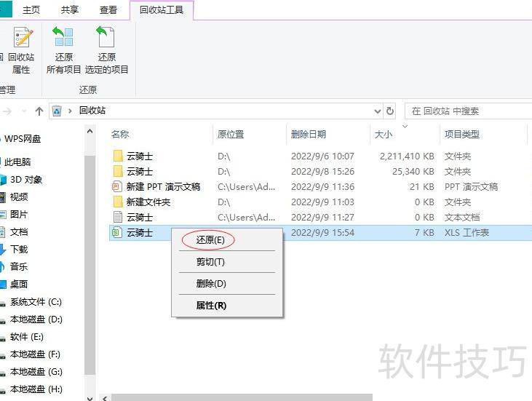
Task: Navigate forward with the arrow
Action: pos(7,111)
